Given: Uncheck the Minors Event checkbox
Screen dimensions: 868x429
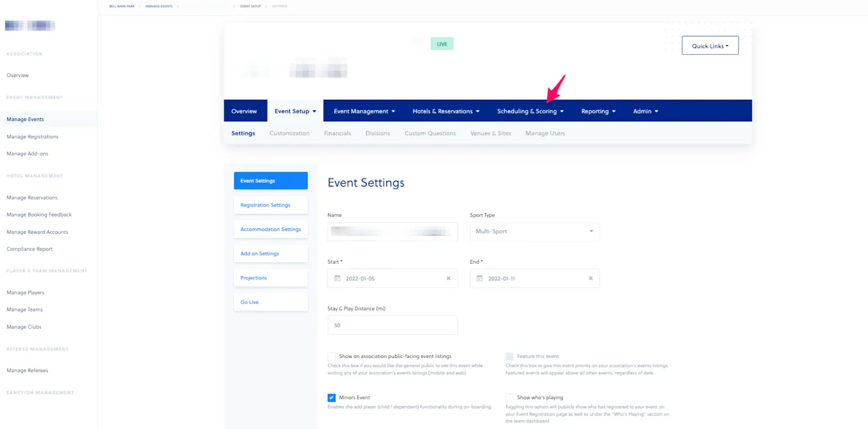Looking at the screenshot, I should click(331, 398).
